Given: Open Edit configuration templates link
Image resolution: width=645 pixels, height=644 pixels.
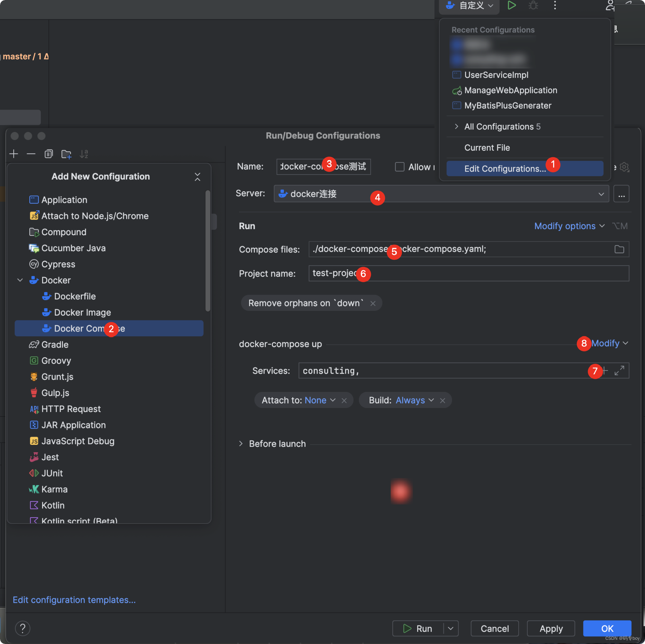Looking at the screenshot, I should click(74, 600).
